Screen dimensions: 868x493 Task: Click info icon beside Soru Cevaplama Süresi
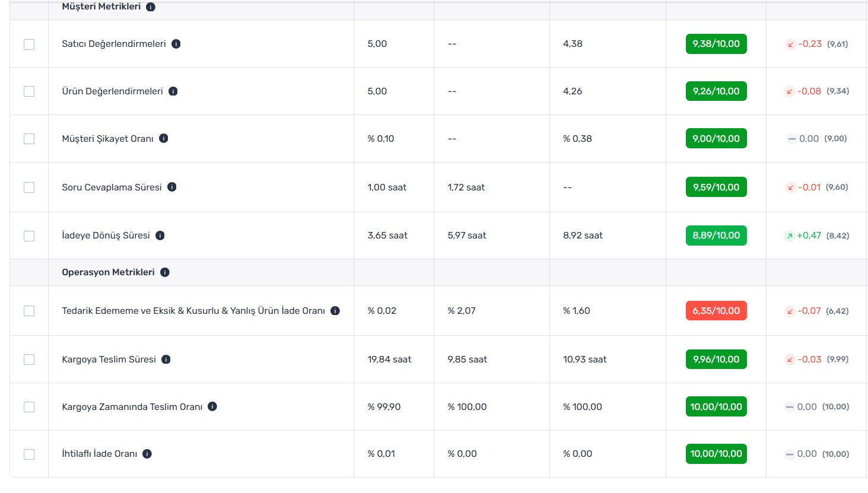172,187
